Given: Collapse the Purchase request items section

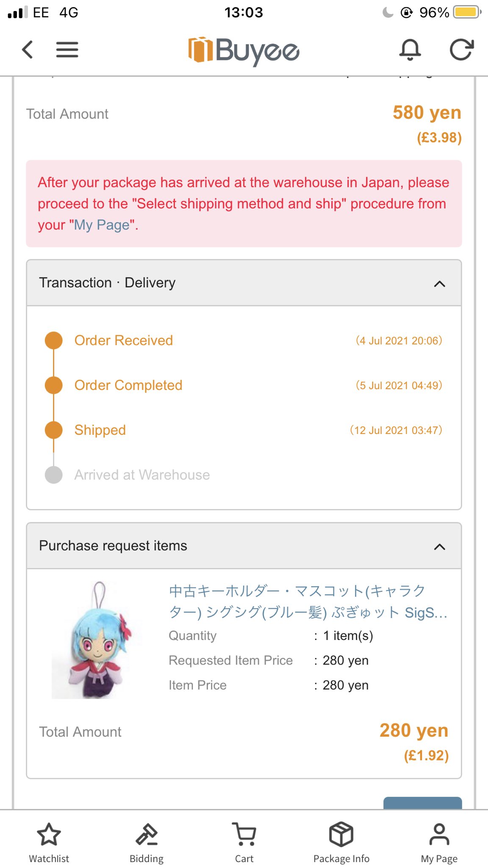Looking at the screenshot, I should pos(439,546).
